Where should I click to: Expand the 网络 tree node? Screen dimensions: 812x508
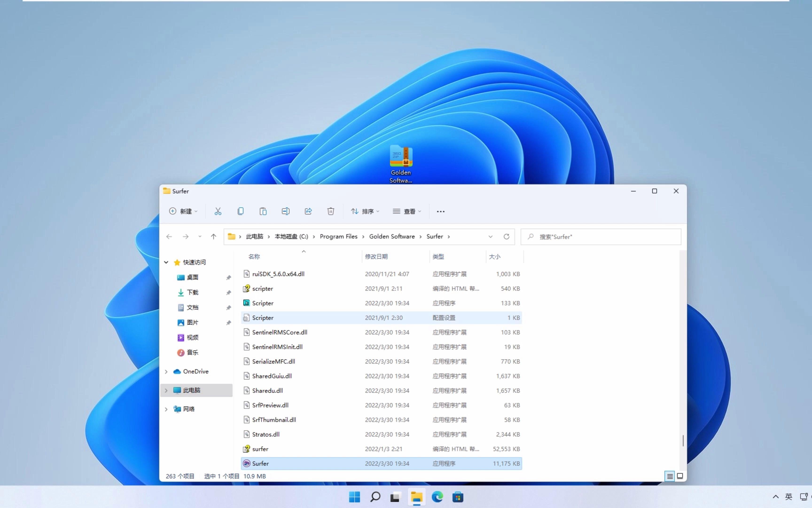[166, 409]
